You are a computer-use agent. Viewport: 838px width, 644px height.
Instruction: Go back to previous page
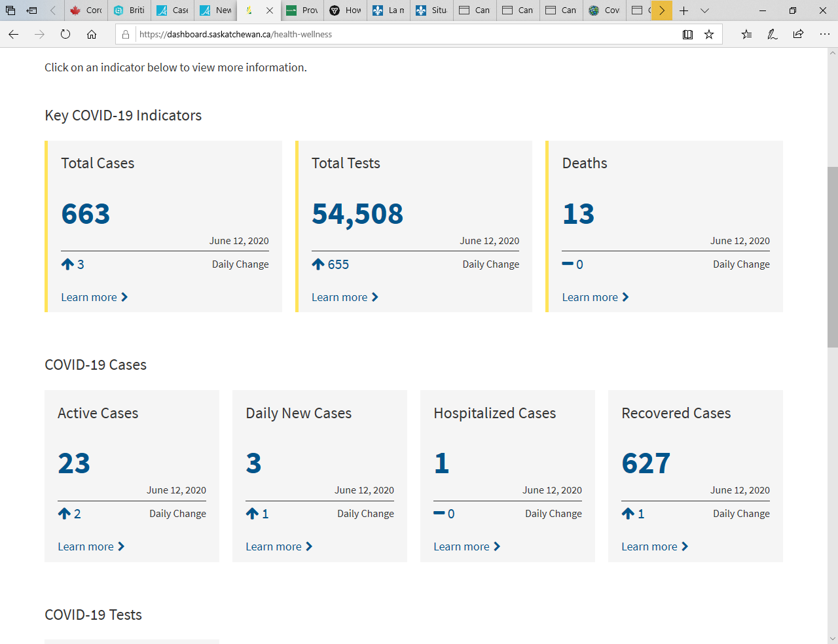(14, 35)
